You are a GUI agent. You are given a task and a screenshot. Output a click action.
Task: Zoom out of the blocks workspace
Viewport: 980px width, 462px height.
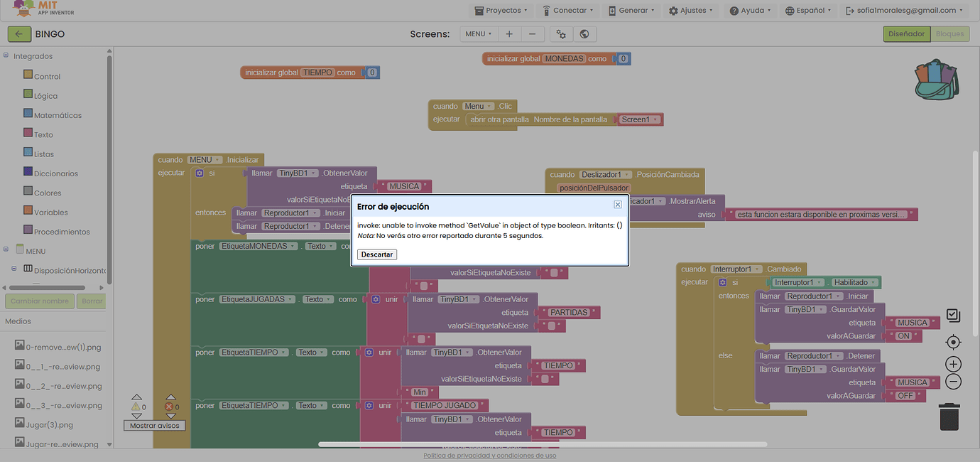click(x=953, y=382)
